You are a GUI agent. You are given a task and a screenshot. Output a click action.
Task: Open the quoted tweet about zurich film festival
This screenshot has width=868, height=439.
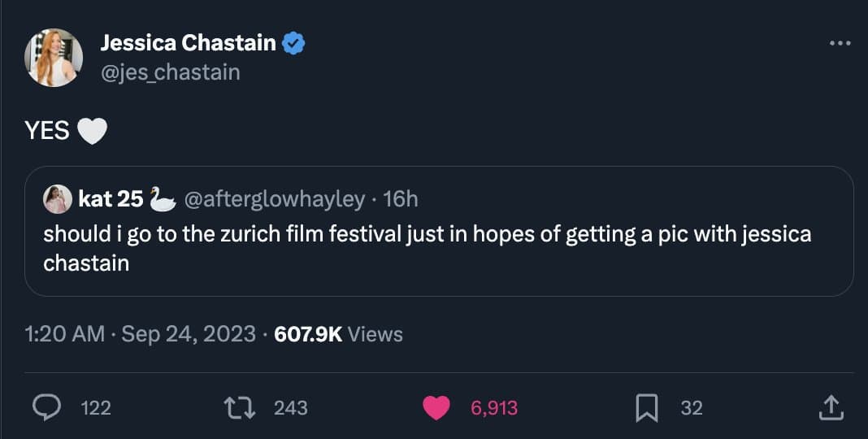[427, 248]
